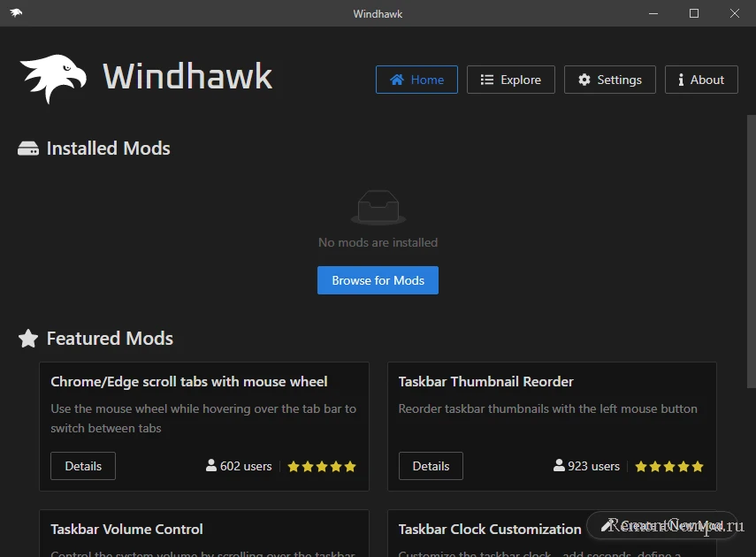Screen dimensions: 756x557
Task: Click star rating of Chrome/Edge scroll tabs
Action: [x=322, y=466]
